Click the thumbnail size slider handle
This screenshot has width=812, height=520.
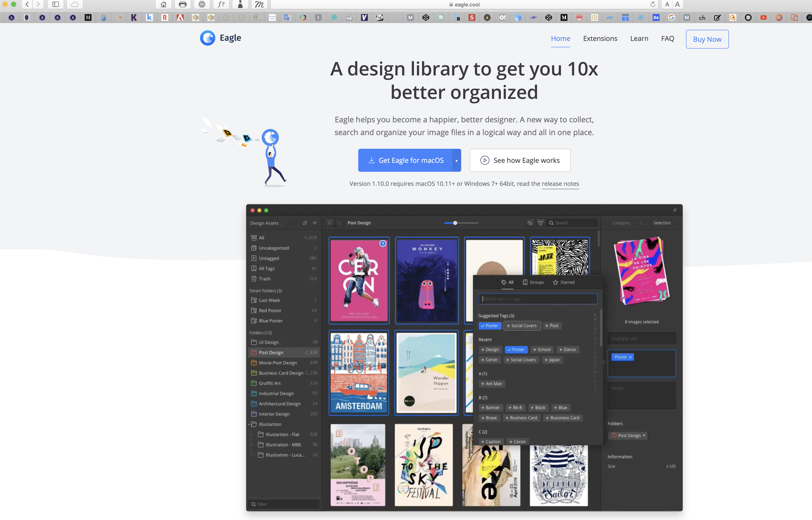455,223
